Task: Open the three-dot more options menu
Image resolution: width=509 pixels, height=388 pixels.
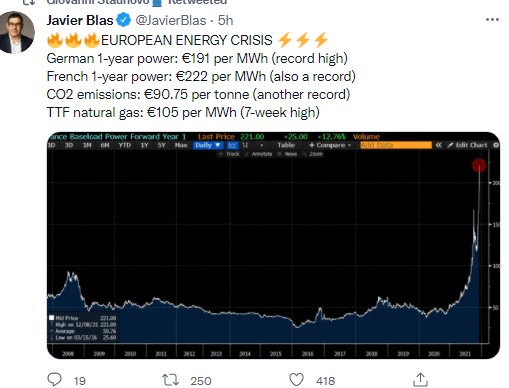Action: (492, 20)
